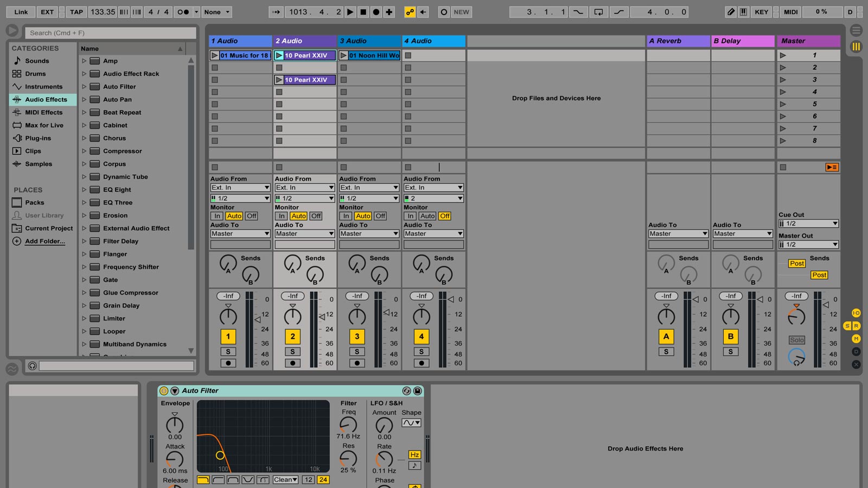Launch the 01 Music for 18 clip
The width and height of the screenshot is (868, 488).
215,55
